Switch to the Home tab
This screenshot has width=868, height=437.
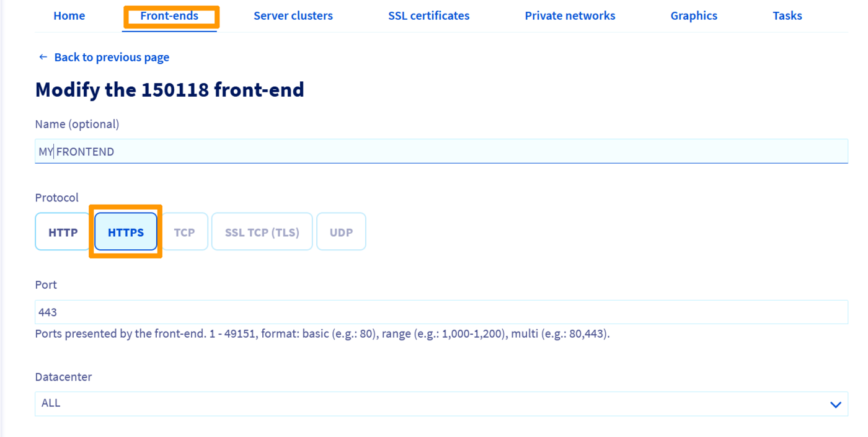(x=69, y=15)
